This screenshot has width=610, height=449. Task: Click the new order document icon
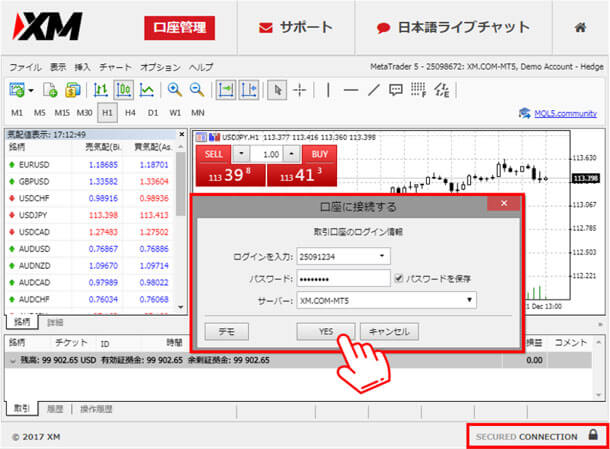tap(50, 90)
